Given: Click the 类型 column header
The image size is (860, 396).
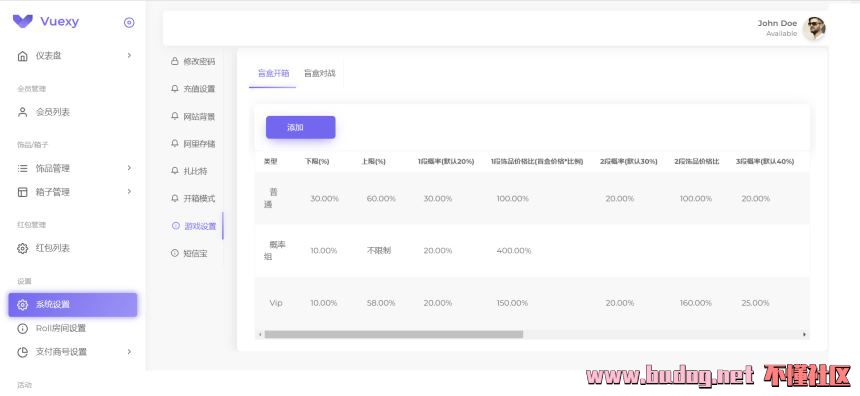Looking at the screenshot, I should (270, 162).
